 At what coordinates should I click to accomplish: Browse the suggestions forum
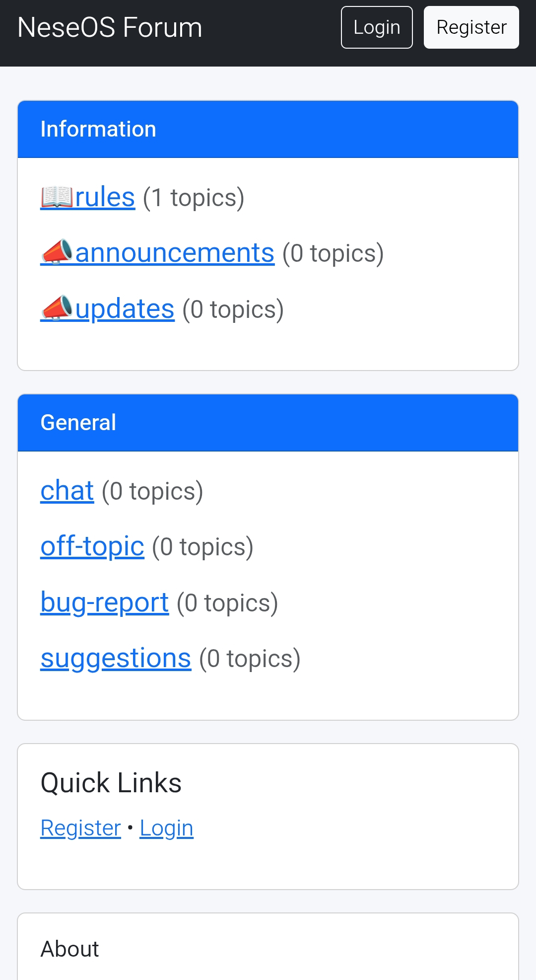(x=116, y=658)
